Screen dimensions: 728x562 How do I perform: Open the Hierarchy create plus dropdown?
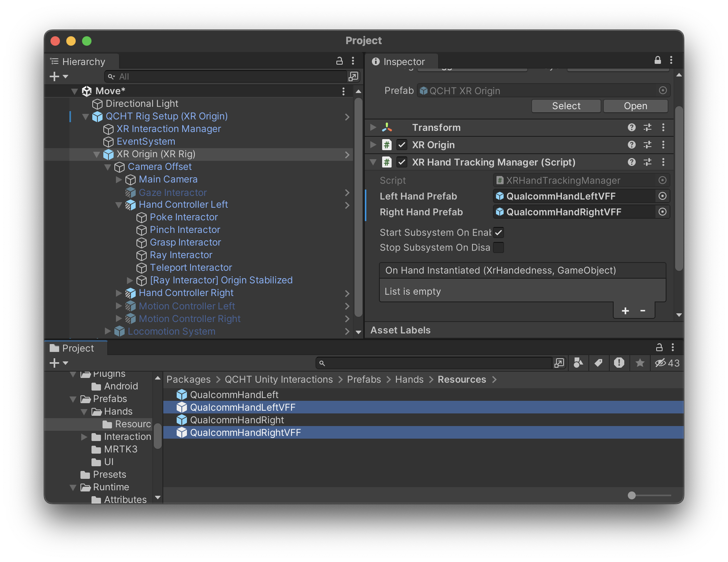[x=59, y=76]
